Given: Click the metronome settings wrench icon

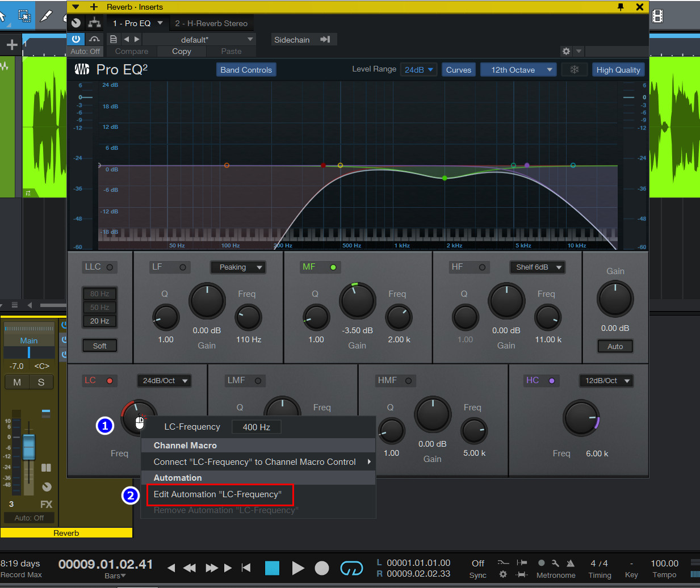Looking at the screenshot, I should (x=555, y=563).
